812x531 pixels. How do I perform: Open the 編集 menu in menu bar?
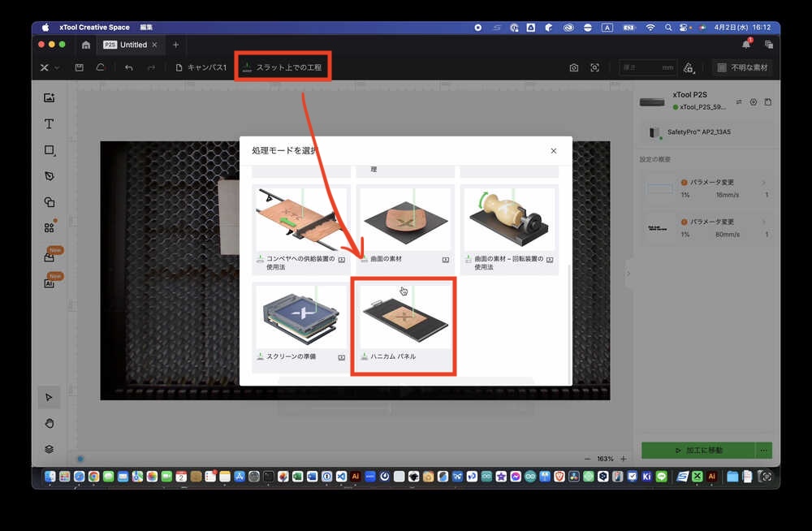pyautogui.click(x=146, y=27)
